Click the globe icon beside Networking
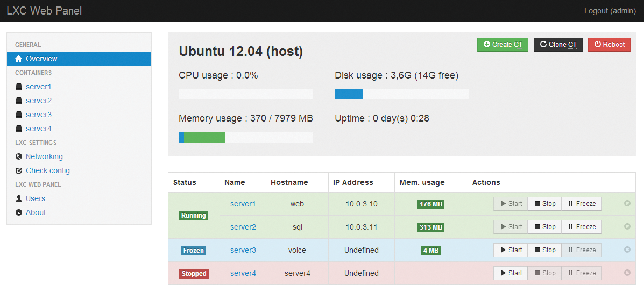The height and width of the screenshot is (292, 644). (x=19, y=156)
